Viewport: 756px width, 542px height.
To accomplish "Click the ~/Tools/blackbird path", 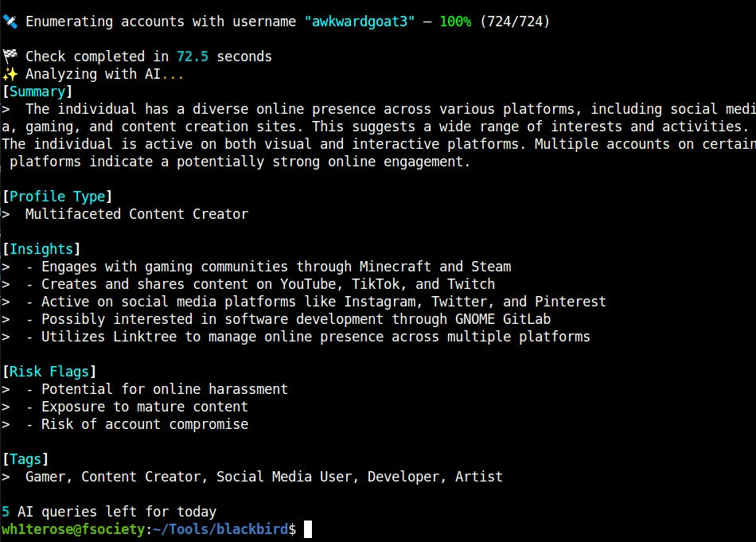I will pos(220,529).
